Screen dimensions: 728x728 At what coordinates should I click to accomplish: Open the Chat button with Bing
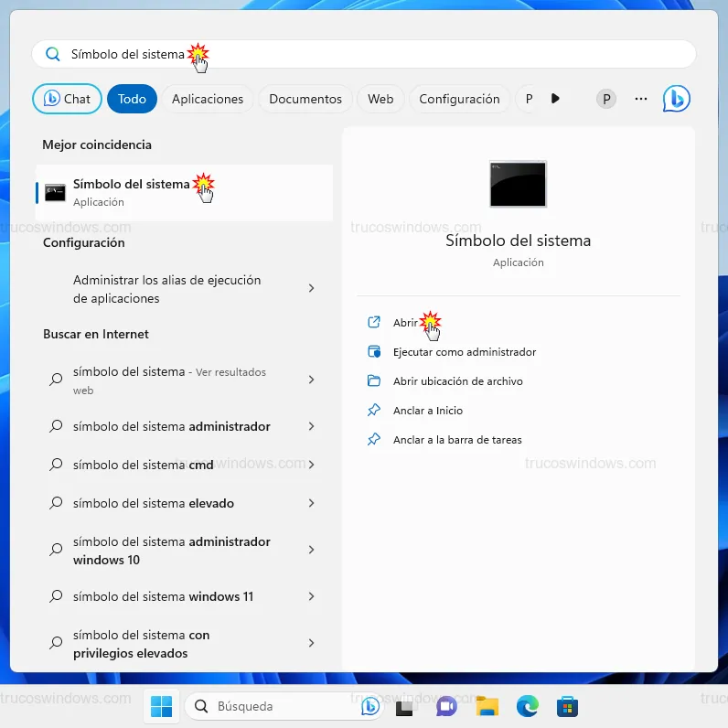point(68,99)
